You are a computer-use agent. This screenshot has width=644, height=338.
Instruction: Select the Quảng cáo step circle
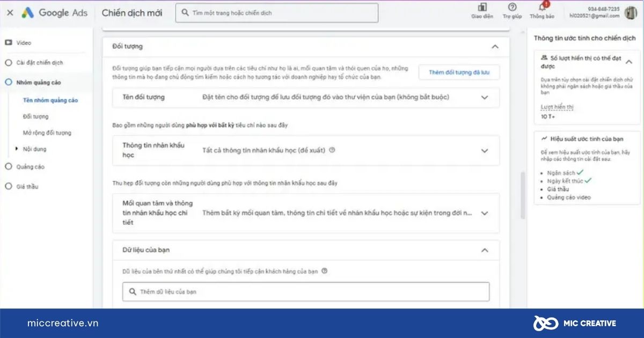[8, 167]
